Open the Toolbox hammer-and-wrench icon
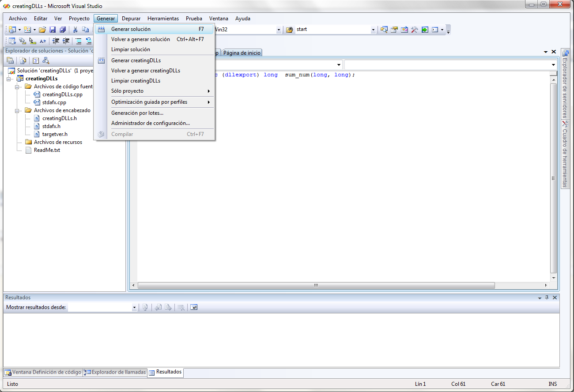 tap(415, 30)
